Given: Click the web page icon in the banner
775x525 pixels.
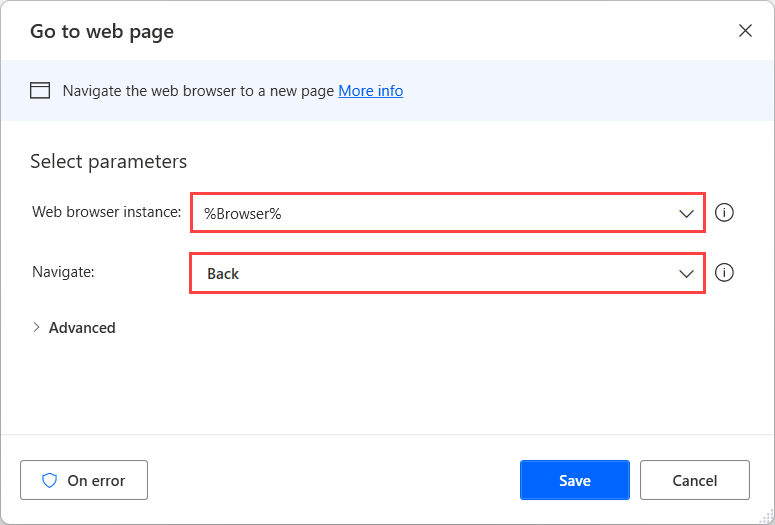Looking at the screenshot, I should coord(40,91).
